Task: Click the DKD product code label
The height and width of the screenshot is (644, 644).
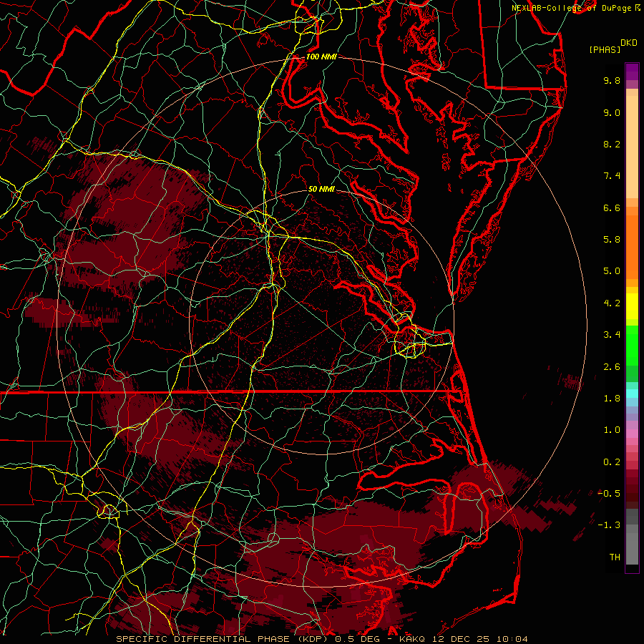Action: click(x=629, y=43)
